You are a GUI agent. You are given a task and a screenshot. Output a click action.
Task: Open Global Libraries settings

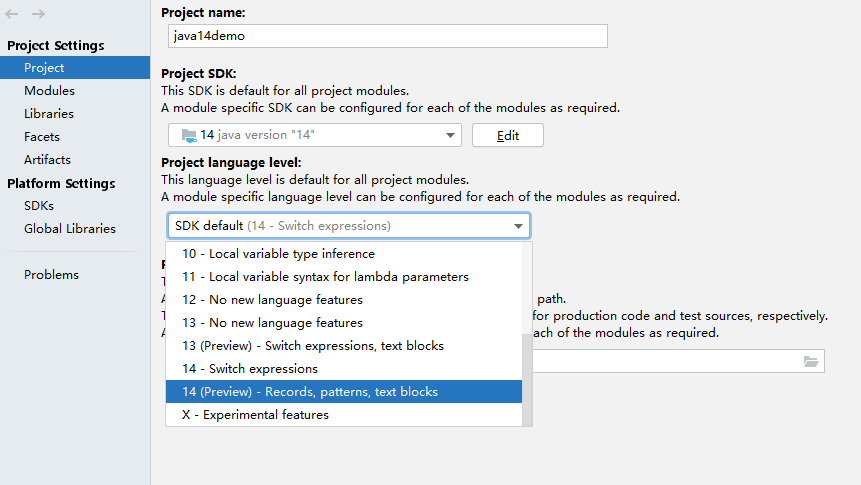coord(70,229)
